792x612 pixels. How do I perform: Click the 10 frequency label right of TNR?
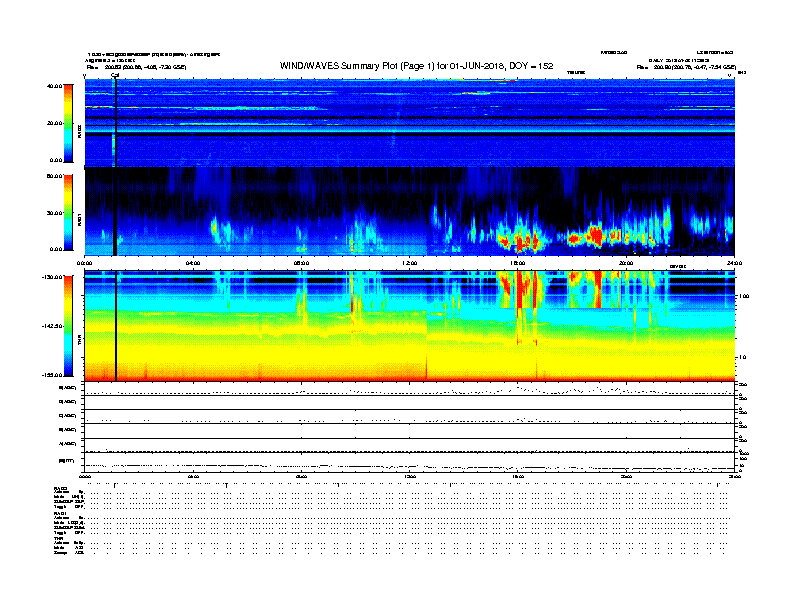742,358
